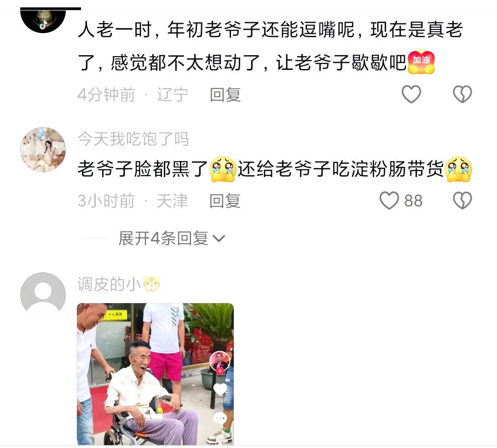
Task: Open the dark TikTok-logo user avatar
Action: click(x=43, y=20)
